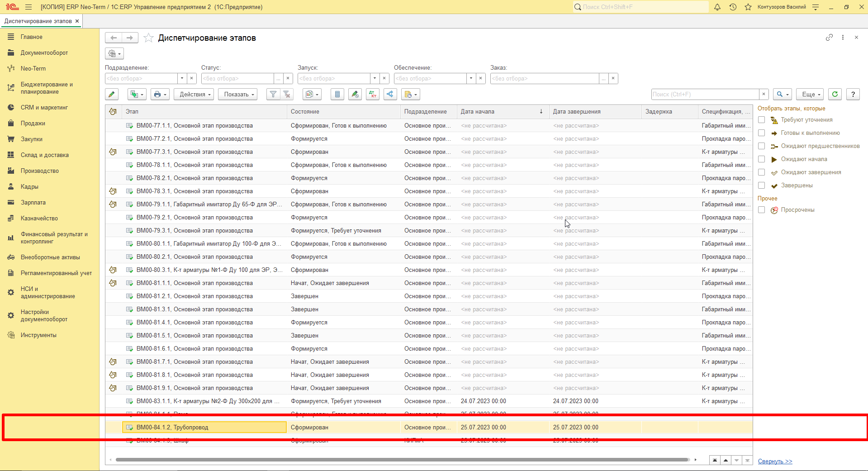Click the back navigation arrow
The width and height of the screenshot is (868, 471).
point(114,38)
